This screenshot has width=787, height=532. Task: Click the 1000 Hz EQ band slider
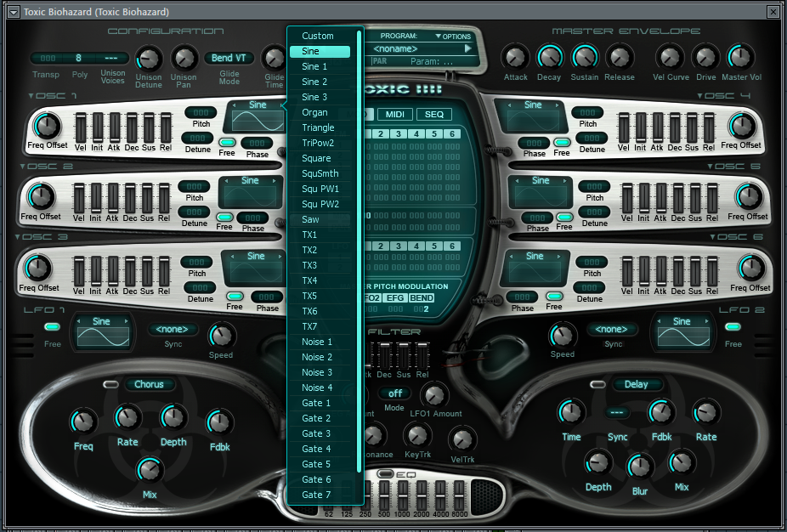coord(402,495)
